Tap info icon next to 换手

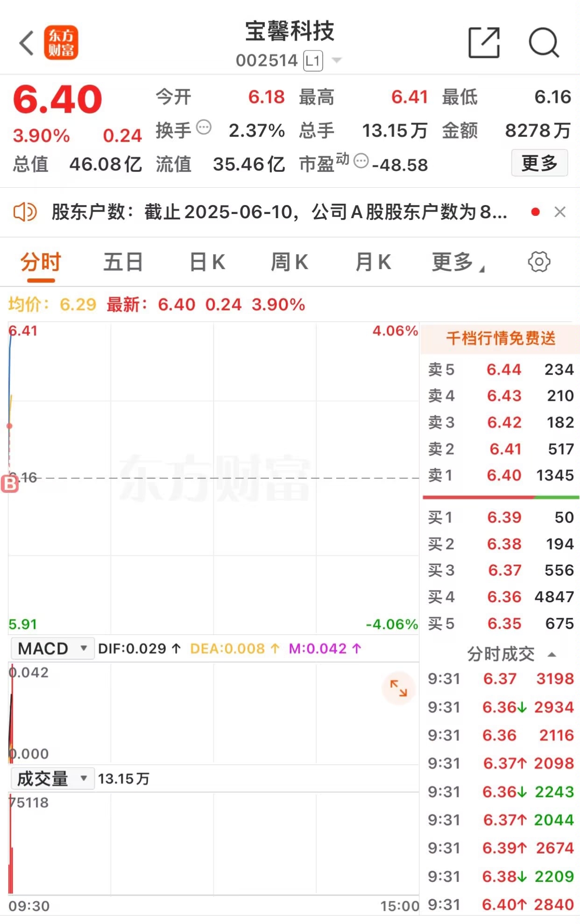click(204, 127)
